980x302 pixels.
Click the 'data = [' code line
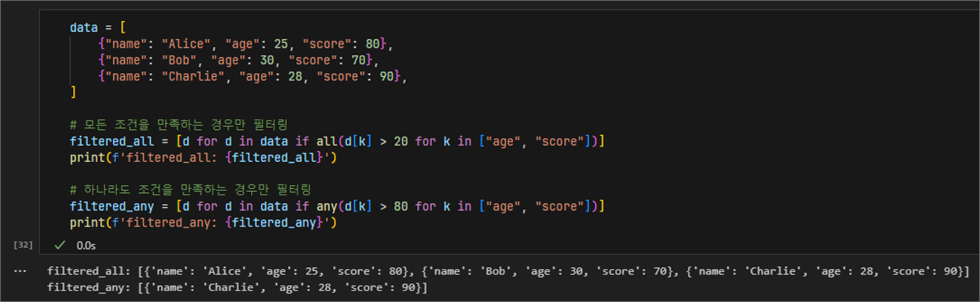click(98, 27)
